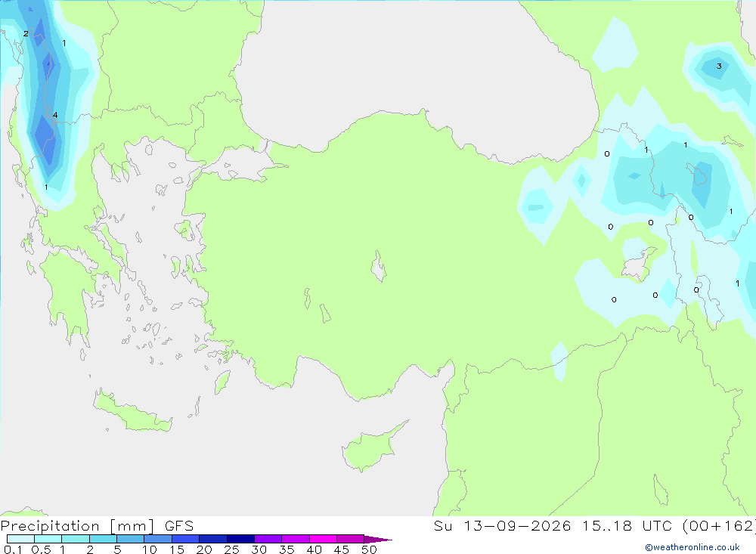Click the Lake Van outline
This screenshot has height=554, width=756.
tap(696, 174)
